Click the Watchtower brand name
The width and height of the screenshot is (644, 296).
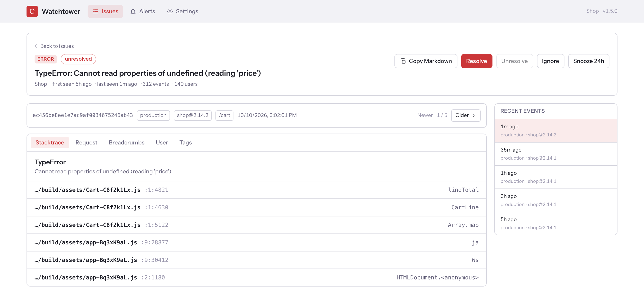61,12
